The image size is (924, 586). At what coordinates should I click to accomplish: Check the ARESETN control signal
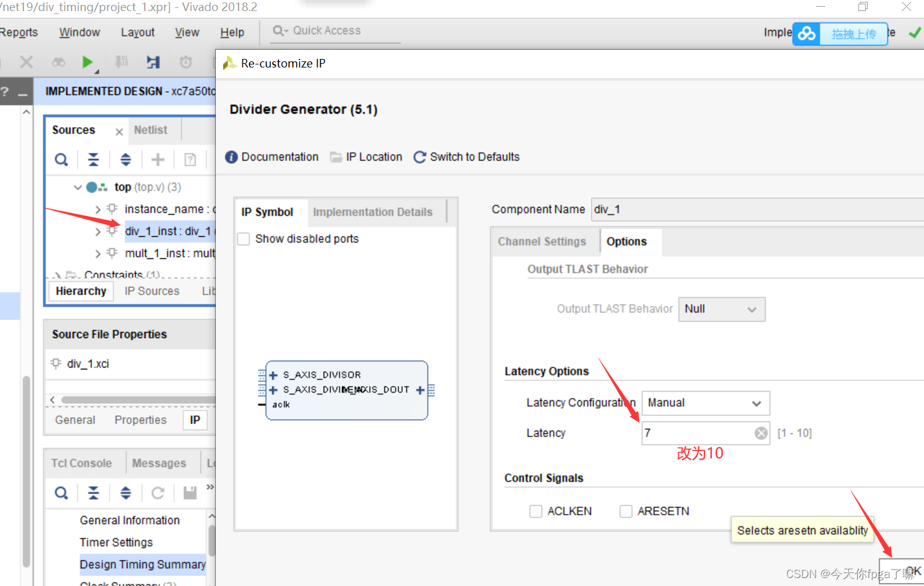[x=625, y=511]
